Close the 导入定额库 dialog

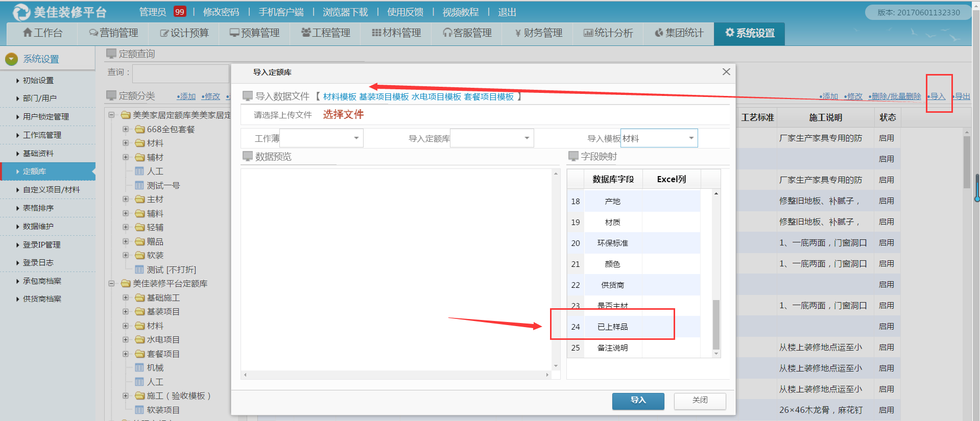[x=726, y=72]
